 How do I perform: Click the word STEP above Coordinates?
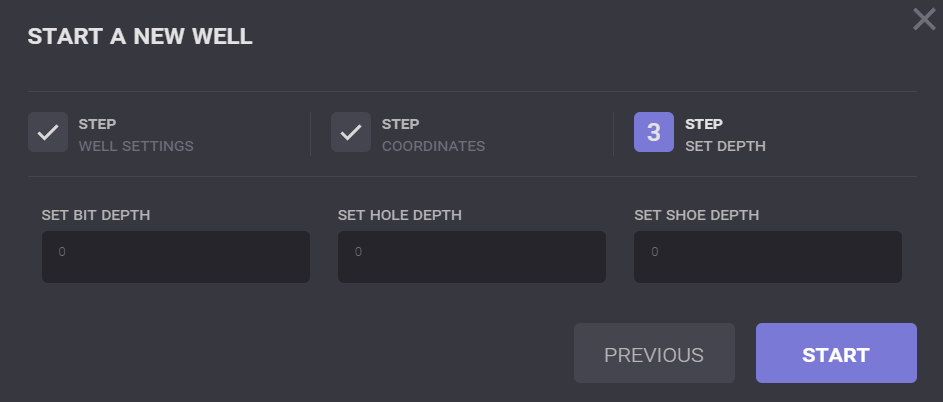tap(401, 124)
